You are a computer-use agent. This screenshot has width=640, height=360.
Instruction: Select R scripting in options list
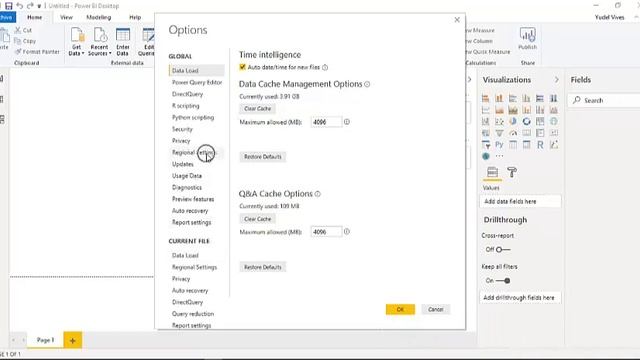186,106
